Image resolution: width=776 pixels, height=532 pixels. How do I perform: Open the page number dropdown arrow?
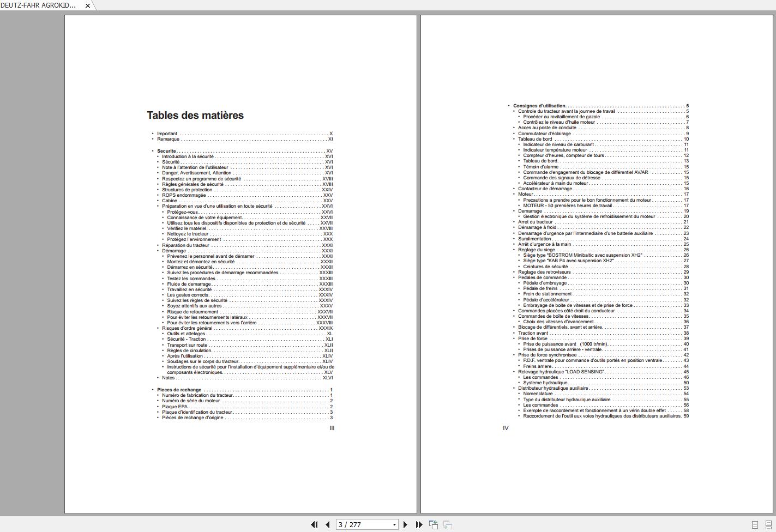point(394,525)
